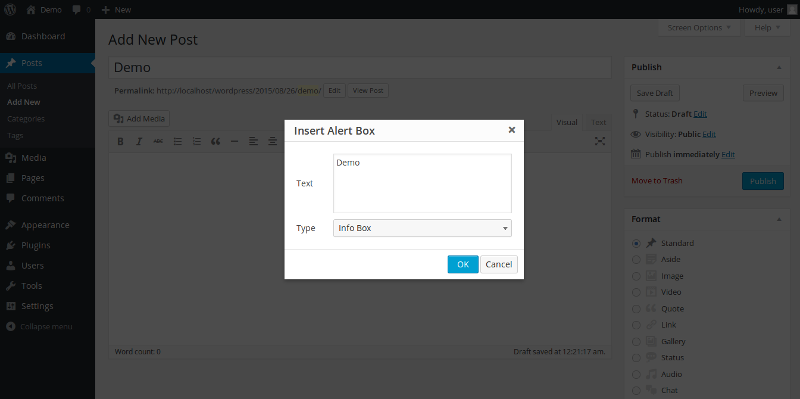Viewport: 800px width, 399px height.
Task: Collapse the admin sidebar menu
Action: coord(39,327)
